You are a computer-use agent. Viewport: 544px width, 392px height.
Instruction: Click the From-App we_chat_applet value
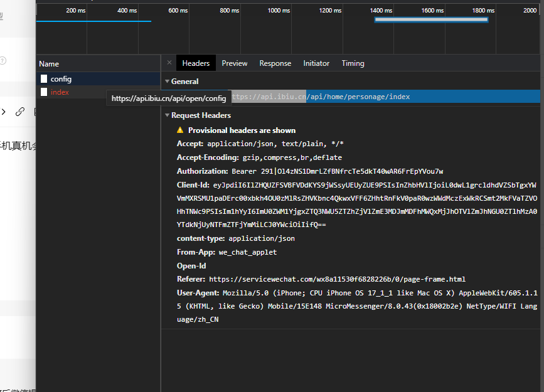[x=248, y=252]
